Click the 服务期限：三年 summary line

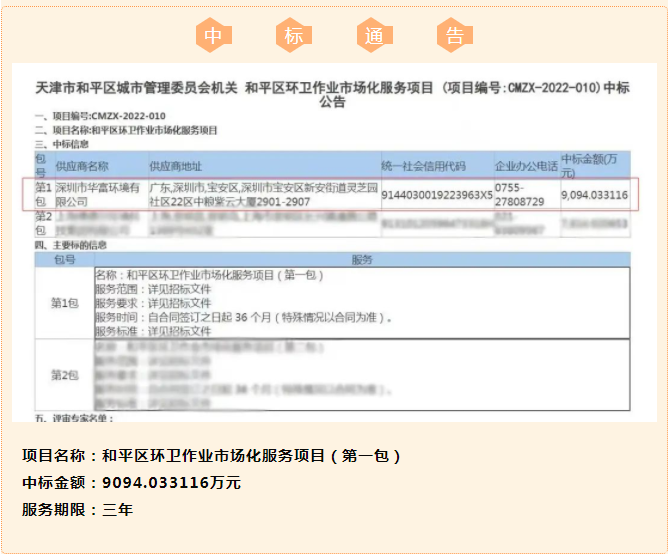tap(77, 509)
